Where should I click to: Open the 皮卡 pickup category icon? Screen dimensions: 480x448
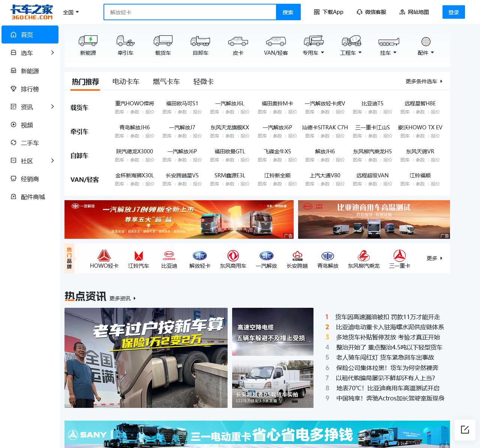coord(238,40)
